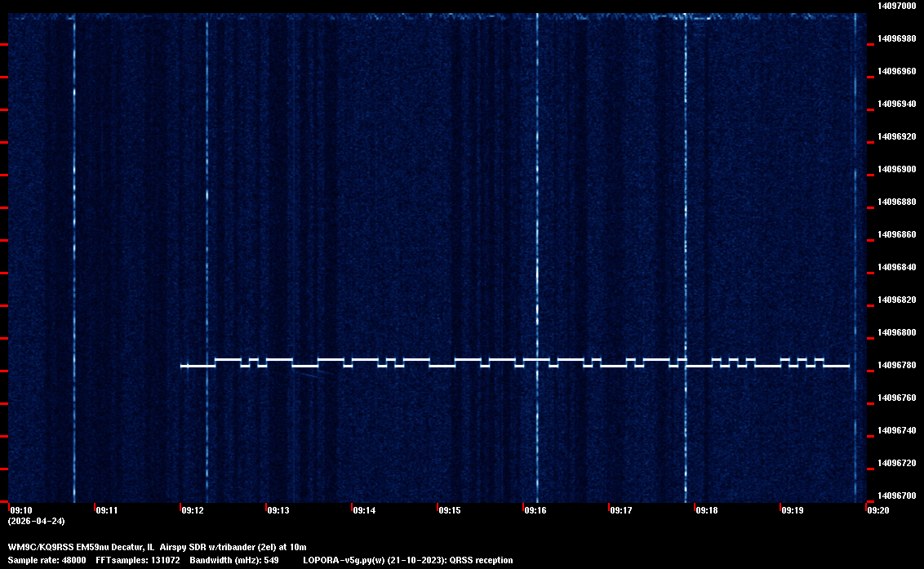Click the WM9C/KQ9RSS station caption

point(157,547)
